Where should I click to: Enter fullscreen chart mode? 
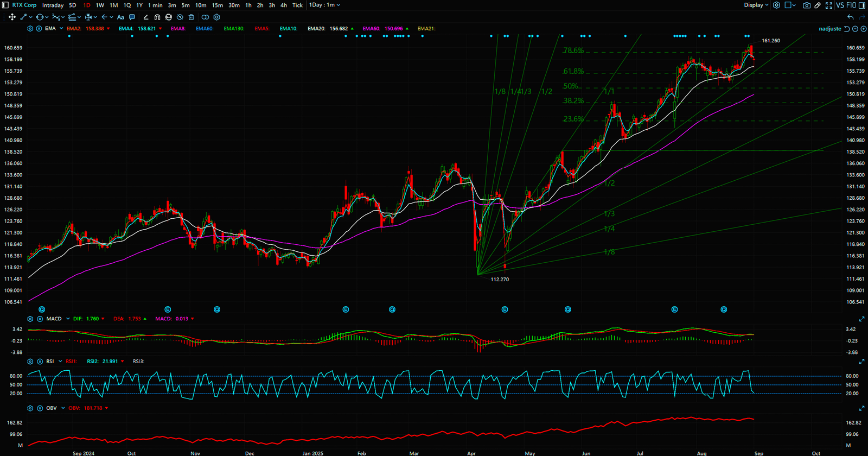click(828, 5)
